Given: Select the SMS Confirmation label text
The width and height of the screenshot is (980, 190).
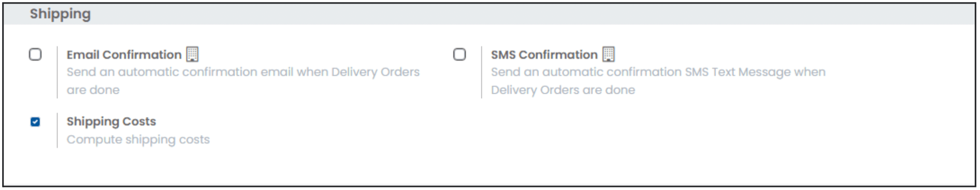Looking at the screenshot, I should (544, 55).
